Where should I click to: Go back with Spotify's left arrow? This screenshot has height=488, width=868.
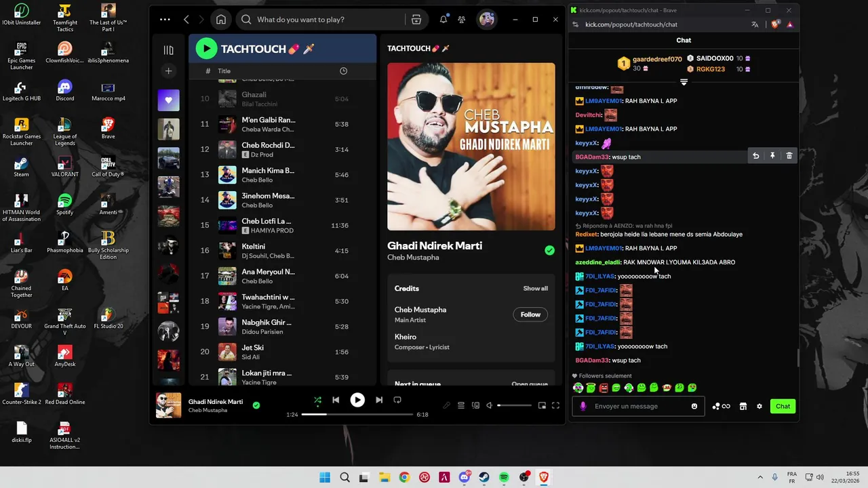pos(186,20)
